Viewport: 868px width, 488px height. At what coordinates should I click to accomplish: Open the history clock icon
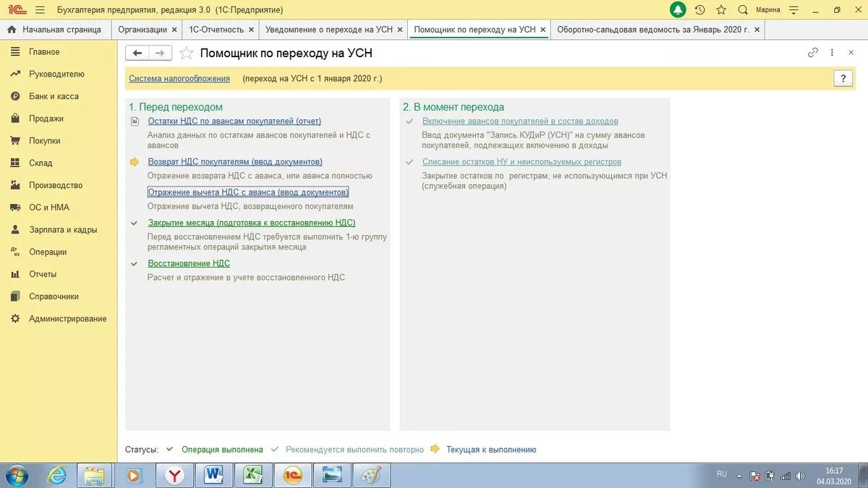coord(699,9)
